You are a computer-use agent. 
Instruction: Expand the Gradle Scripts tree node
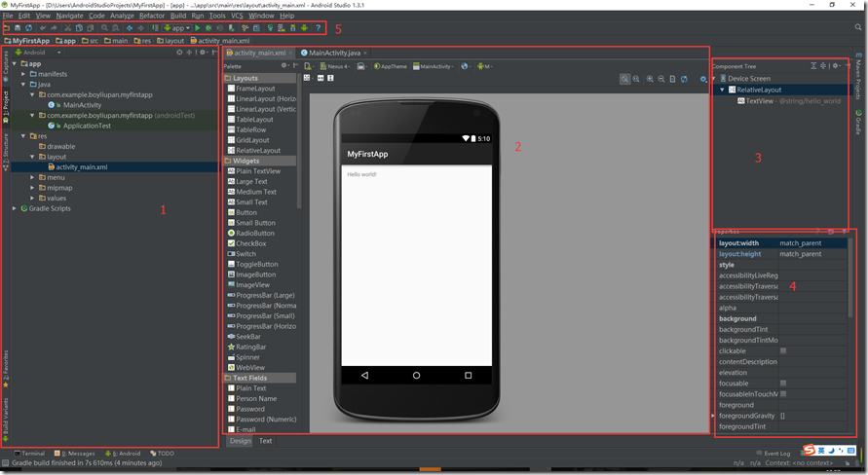[x=15, y=208]
